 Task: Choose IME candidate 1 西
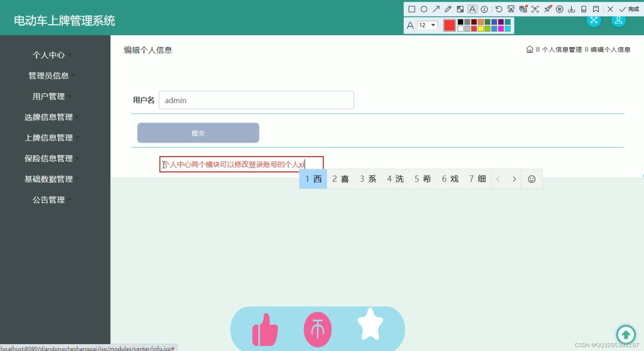[x=313, y=179]
